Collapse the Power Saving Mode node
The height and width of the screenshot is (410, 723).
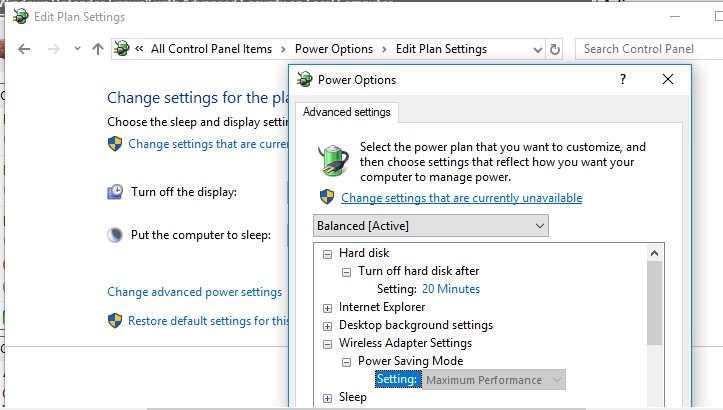click(346, 361)
